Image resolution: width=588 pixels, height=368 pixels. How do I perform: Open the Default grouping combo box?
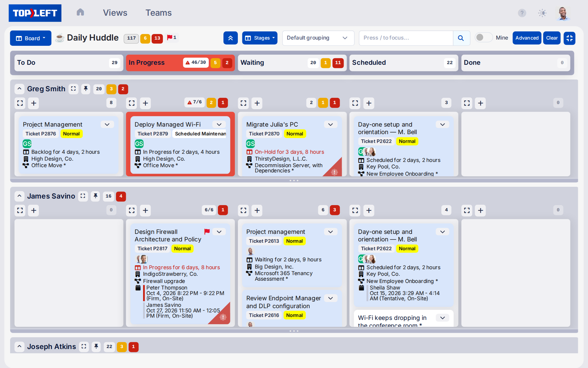click(x=318, y=38)
